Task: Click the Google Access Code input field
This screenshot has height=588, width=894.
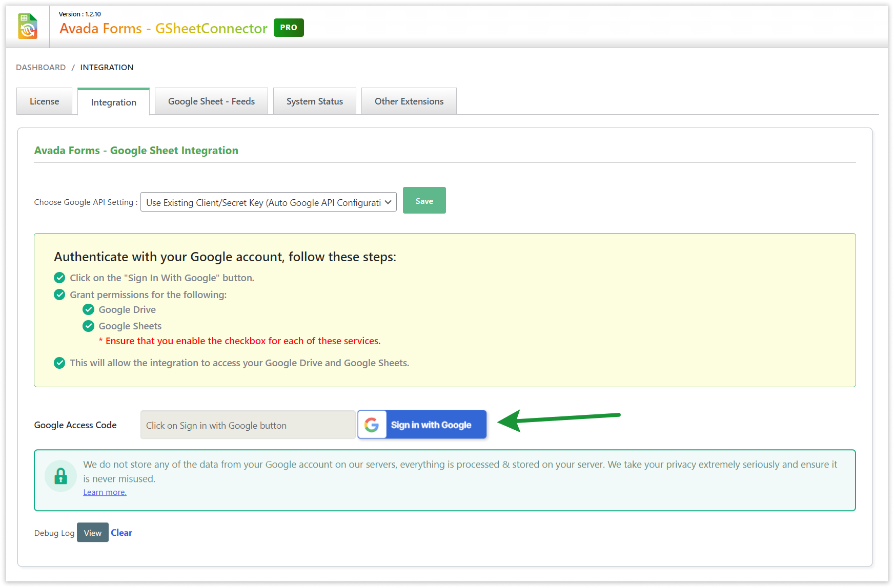Action: tap(248, 425)
